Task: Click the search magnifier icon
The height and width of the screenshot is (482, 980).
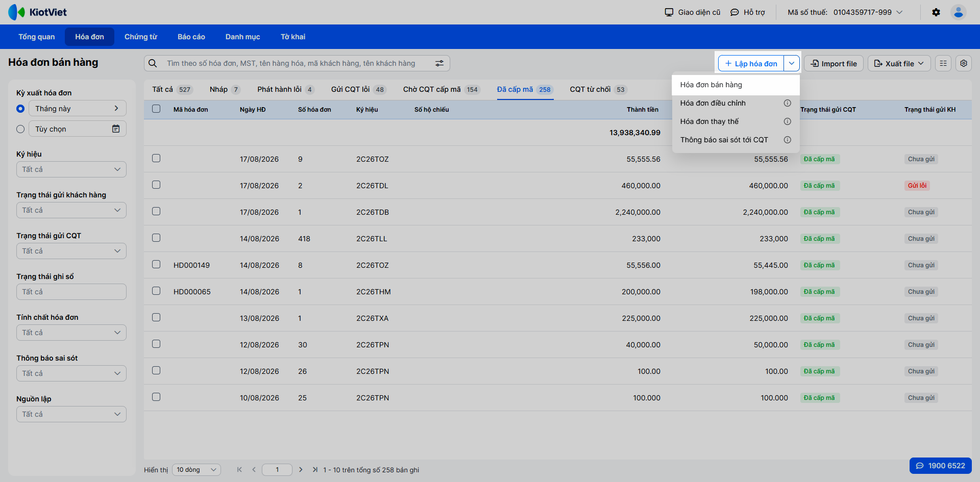Action: point(153,63)
